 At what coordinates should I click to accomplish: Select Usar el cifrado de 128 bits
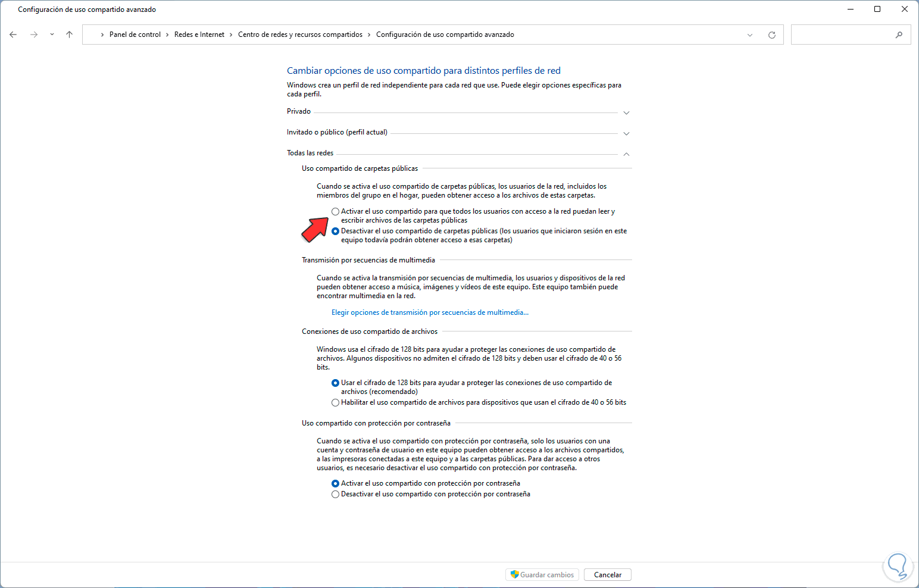point(336,383)
